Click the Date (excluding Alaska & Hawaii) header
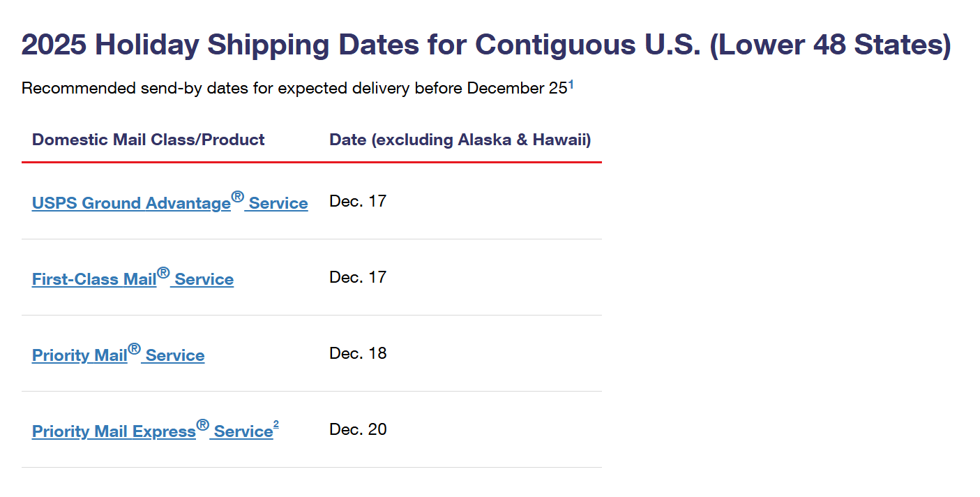This screenshot has height=497, width=980. click(460, 140)
